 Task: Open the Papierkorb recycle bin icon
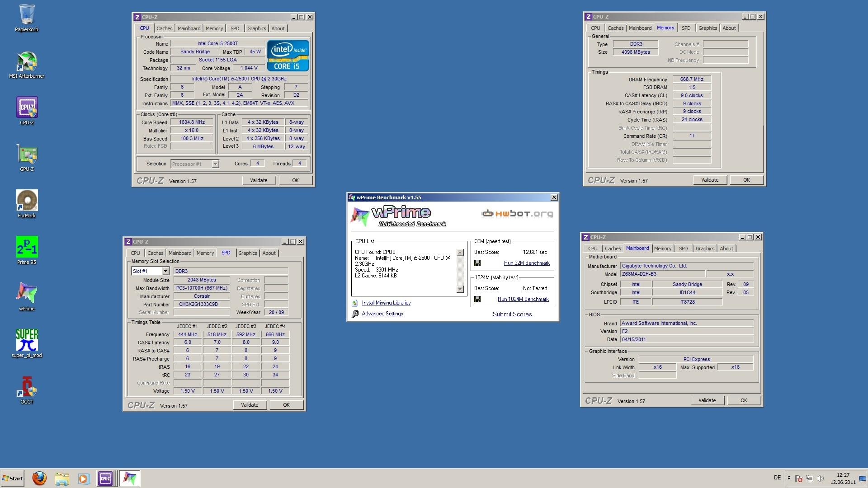[x=27, y=18]
